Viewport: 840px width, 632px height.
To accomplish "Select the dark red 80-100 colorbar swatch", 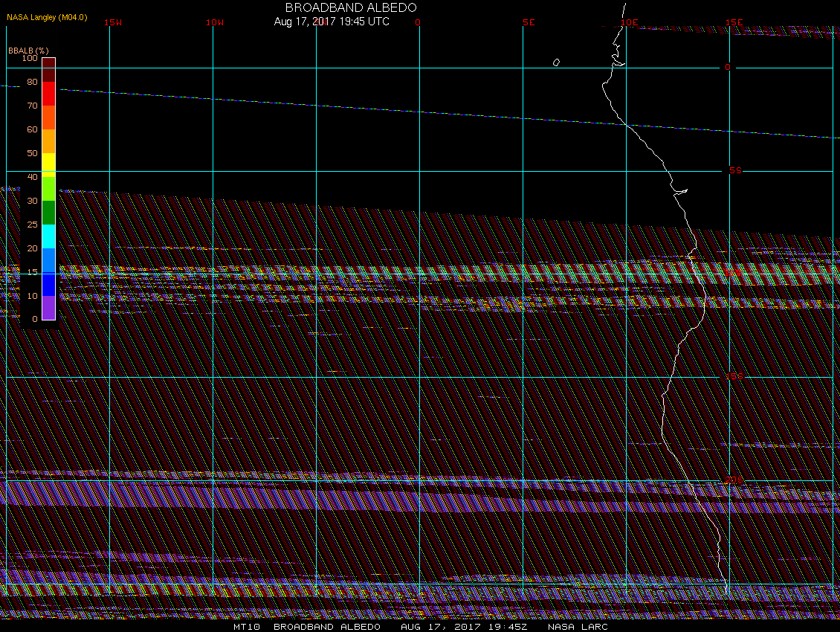I will pyautogui.click(x=49, y=70).
